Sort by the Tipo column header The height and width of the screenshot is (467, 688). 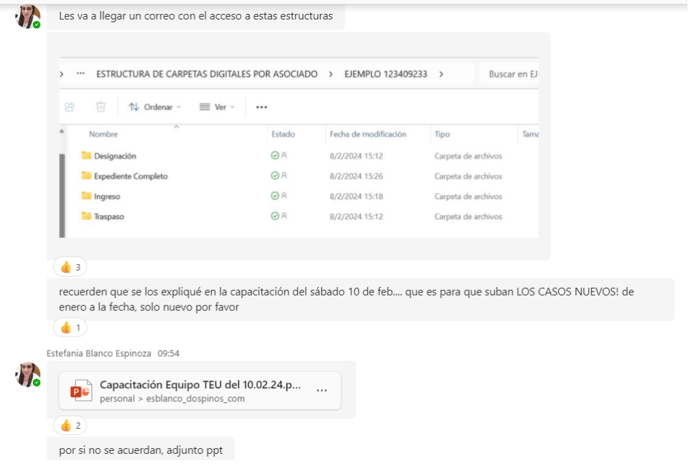coord(442,134)
